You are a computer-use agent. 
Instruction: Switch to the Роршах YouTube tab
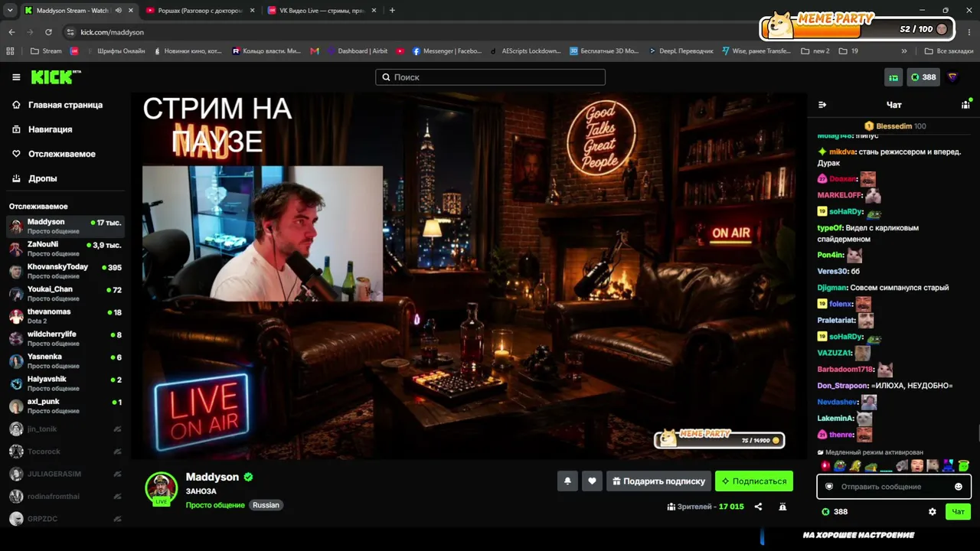[x=200, y=11]
